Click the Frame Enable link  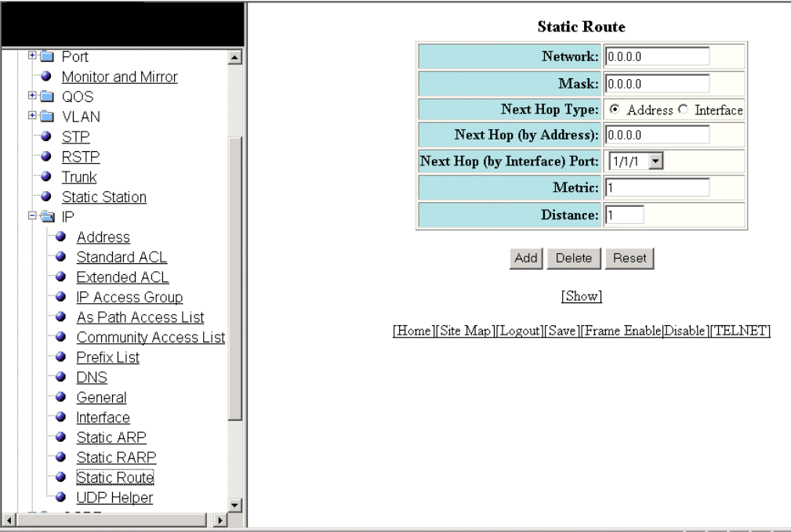[x=622, y=331]
